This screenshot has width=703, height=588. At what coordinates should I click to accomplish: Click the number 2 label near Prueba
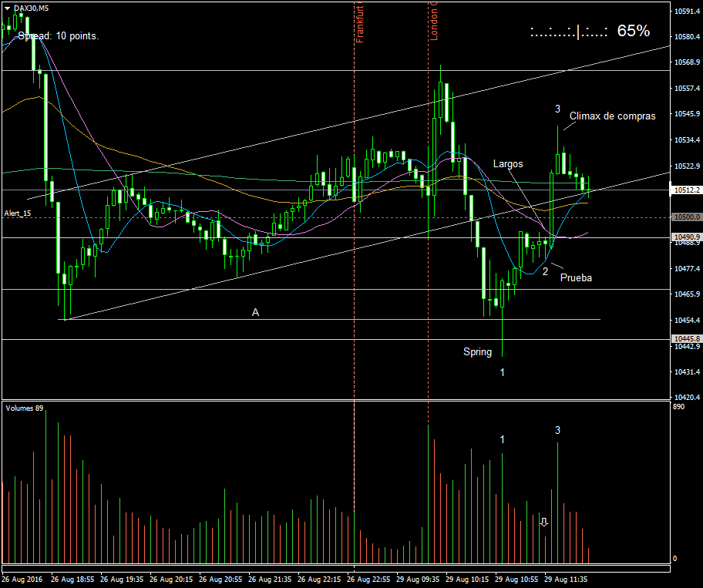[x=545, y=271]
